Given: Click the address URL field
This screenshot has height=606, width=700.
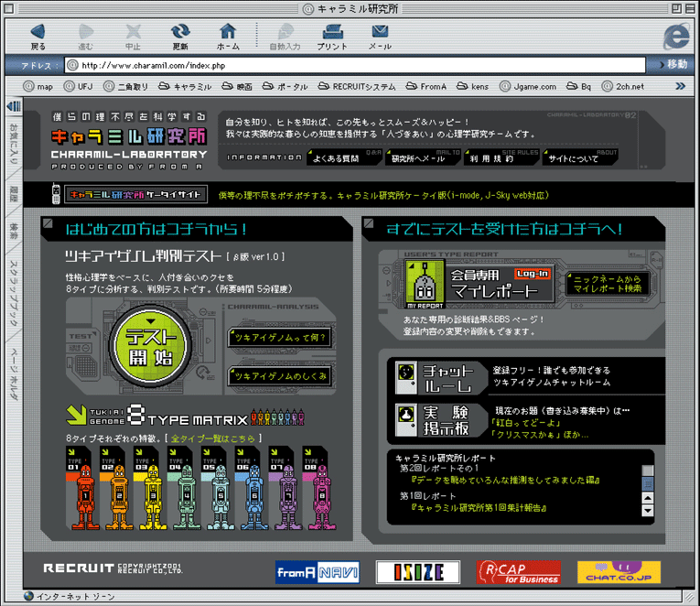Looking at the screenshot, I should click(x=357, y=65).
